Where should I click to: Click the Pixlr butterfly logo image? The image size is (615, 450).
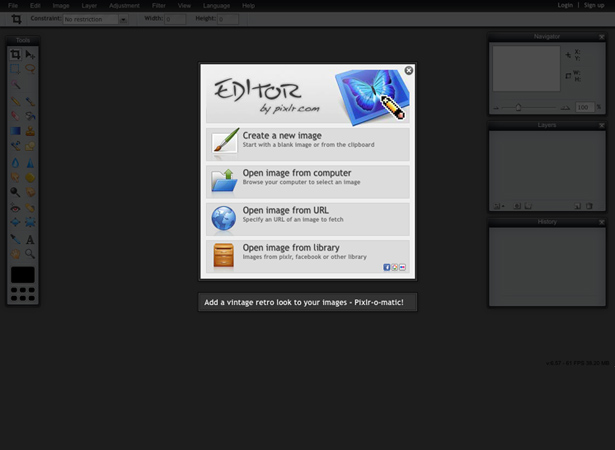pos(372,96)
